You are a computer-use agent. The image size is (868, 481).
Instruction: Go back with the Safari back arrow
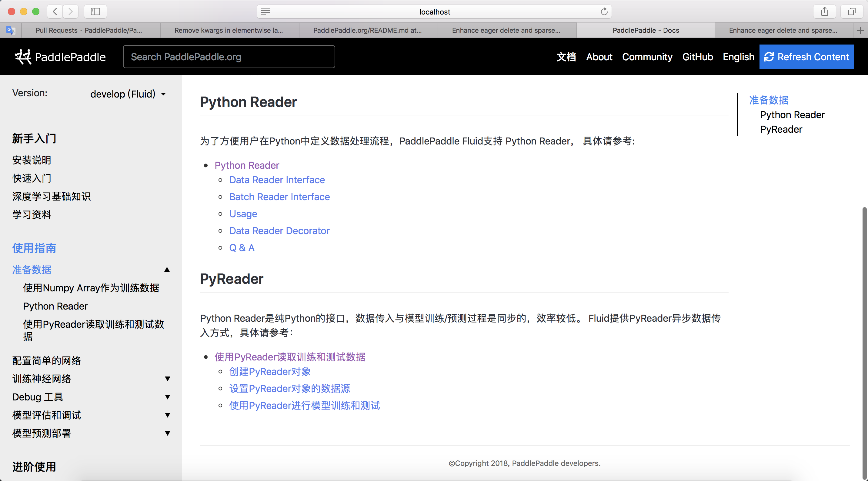coord(55,12)
